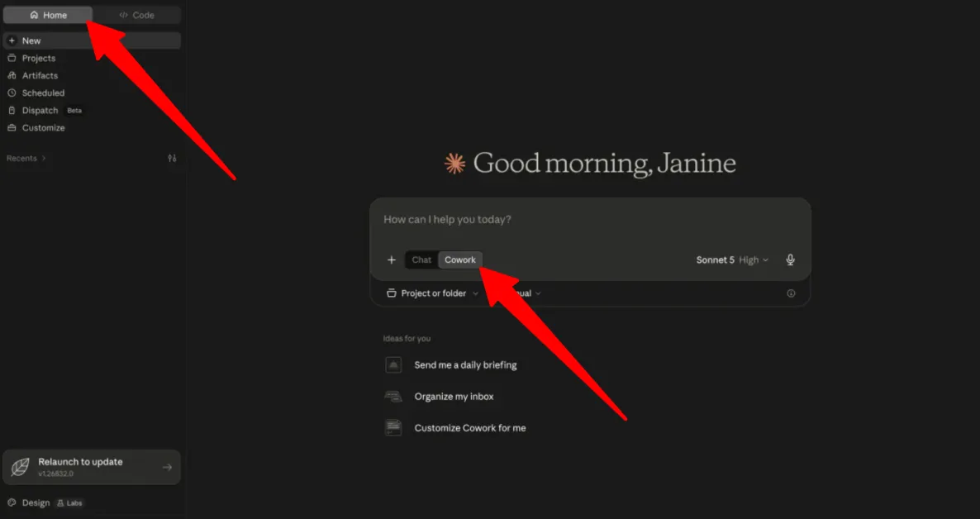Click the arrow icon on Relaunch banner
The width and height of the screenshot is (980, 519).
167,467
